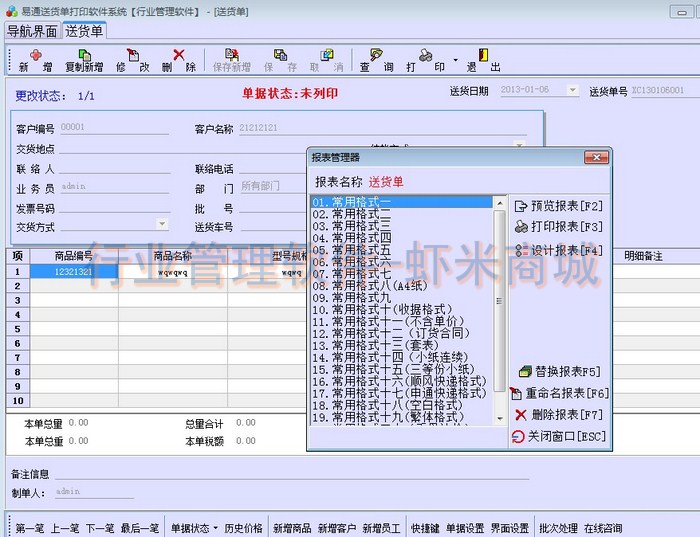
Task: Open 快捷键 in the bottom bar
Action: (x=425, y=529)
